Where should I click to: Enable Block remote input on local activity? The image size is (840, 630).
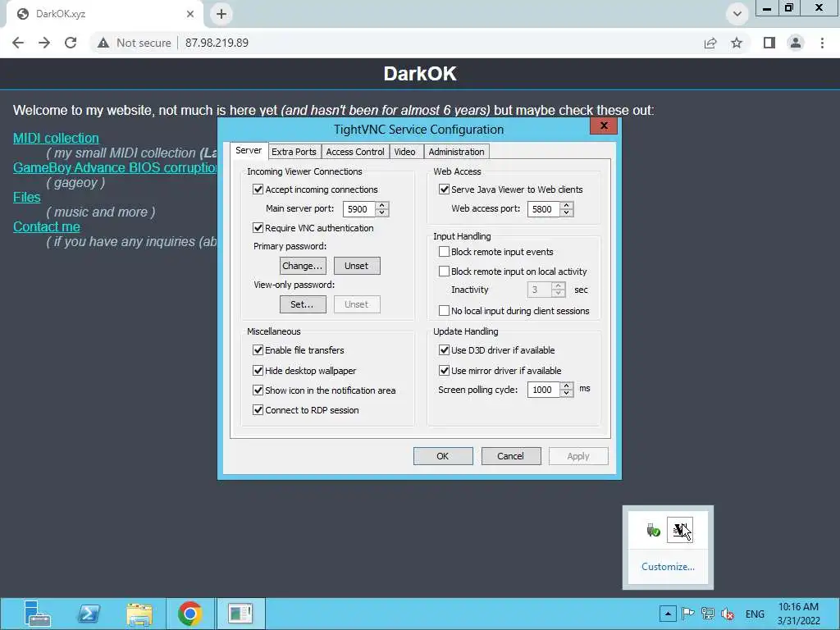coord(444,271)
